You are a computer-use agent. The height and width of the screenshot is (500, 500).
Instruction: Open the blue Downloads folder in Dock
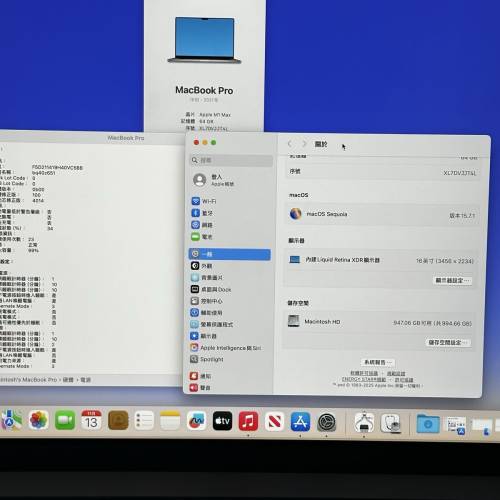[x=428, y=424]
